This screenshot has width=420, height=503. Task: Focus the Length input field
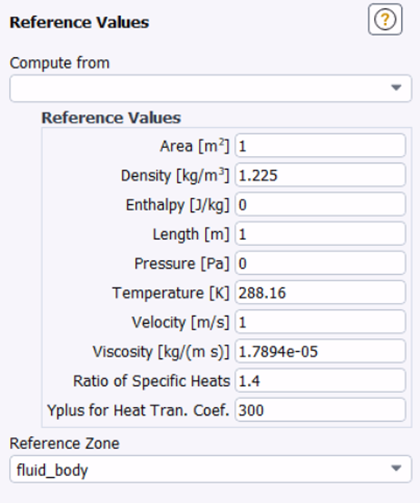(320, 234)
